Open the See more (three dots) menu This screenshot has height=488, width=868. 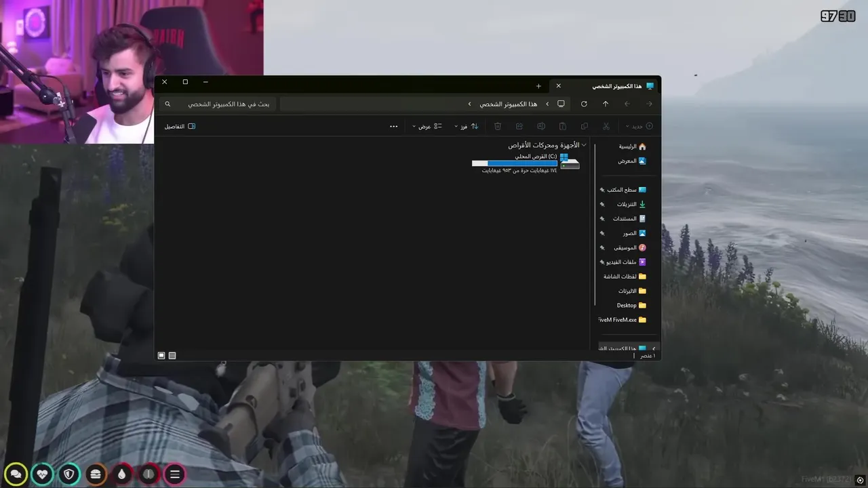tap(393, 126)
